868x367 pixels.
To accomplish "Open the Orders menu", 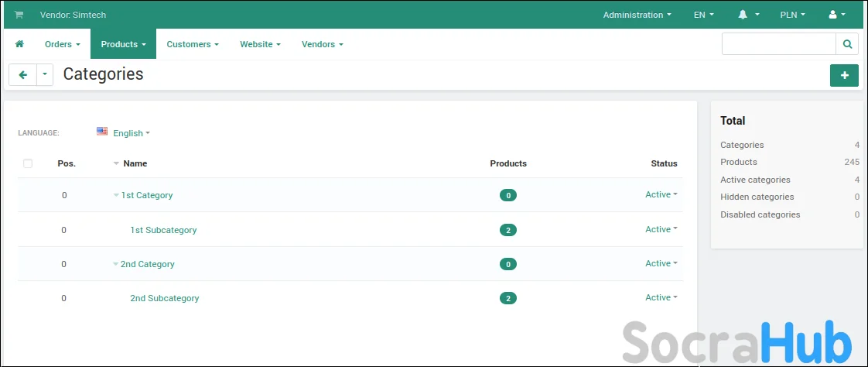I will pyautogui.click(x=62, y=44).
